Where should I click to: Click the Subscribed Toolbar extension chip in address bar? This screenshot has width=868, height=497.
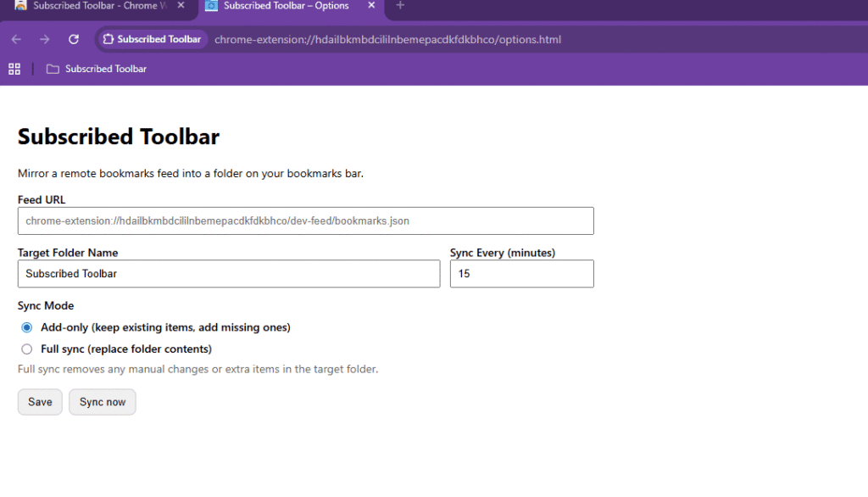[153, 40]
